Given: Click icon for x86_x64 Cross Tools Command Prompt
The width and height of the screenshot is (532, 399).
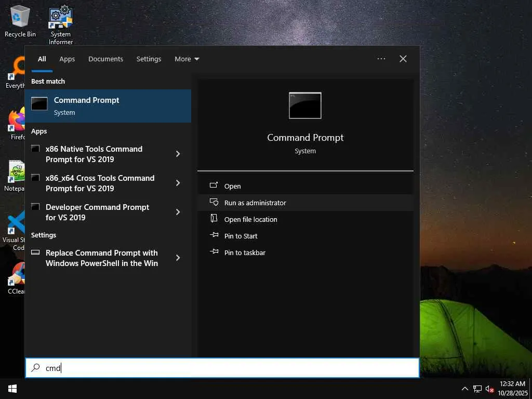Looking at the screenshot, I should click(35, 178).
